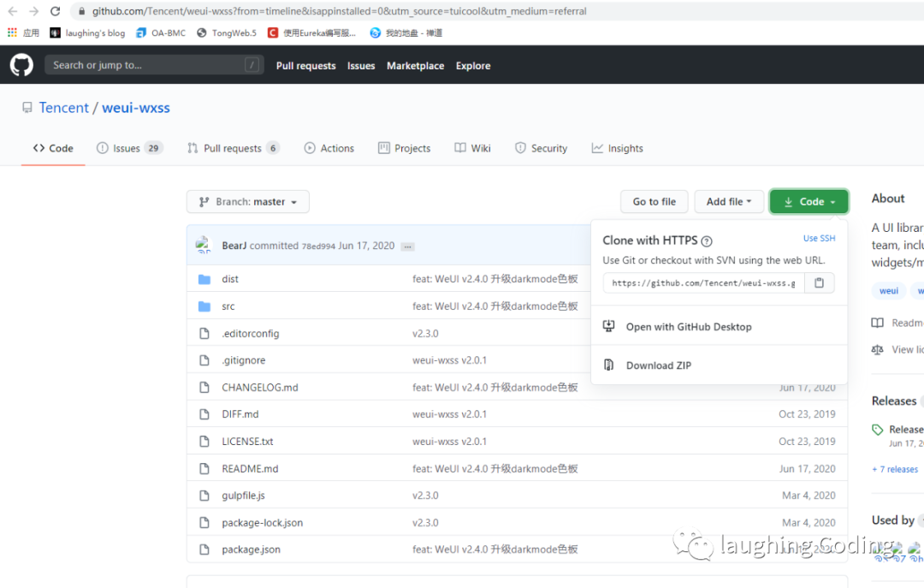Click the BearJ author name
Image resolution: width=924 pixels, height=588 pixels.
pyautogui.click(x=234, y=246)
